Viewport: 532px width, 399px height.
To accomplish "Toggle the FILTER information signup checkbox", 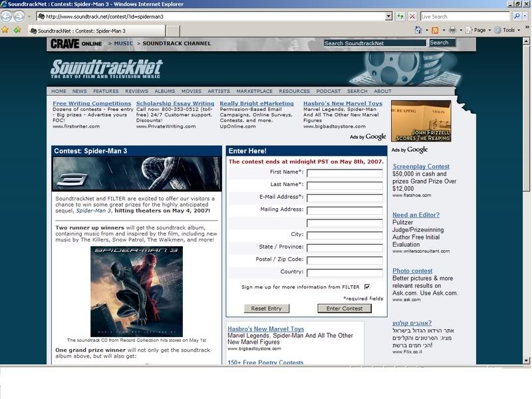I will (x=367, y=287).
